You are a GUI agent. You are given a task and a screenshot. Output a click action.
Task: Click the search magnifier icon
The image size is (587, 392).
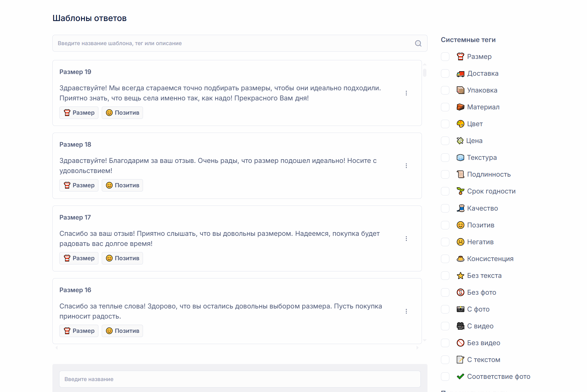pyautogui.click(x=418, y=43)
